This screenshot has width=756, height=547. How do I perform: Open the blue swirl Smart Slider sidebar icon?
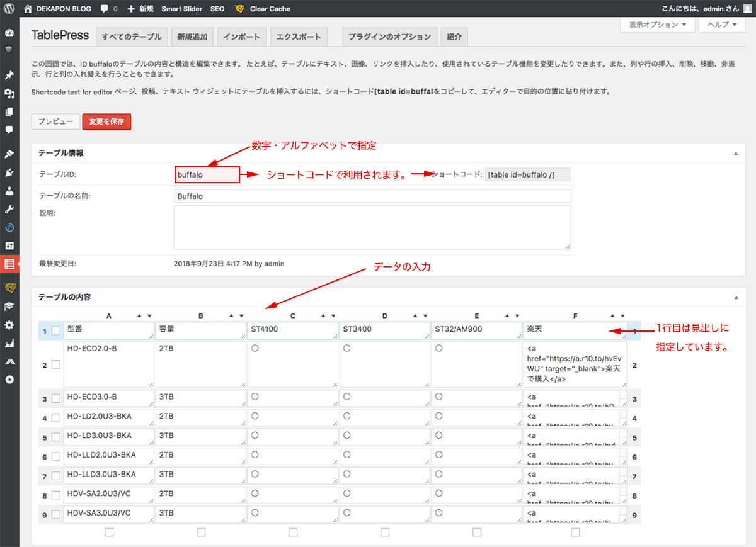(9, 227)
